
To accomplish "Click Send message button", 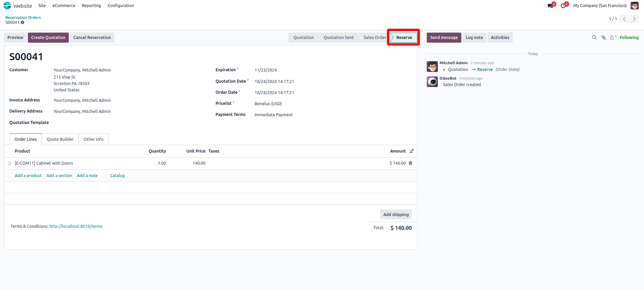I will click(x=444, y=38).
